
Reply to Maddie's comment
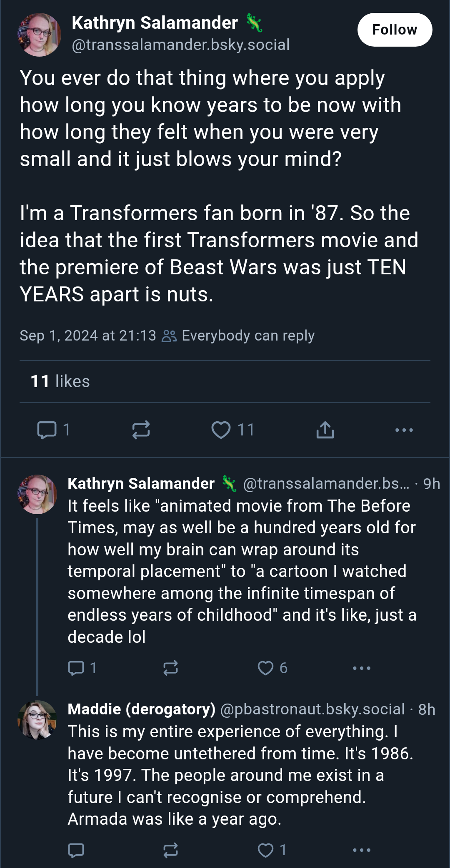(x=76, y=850)
